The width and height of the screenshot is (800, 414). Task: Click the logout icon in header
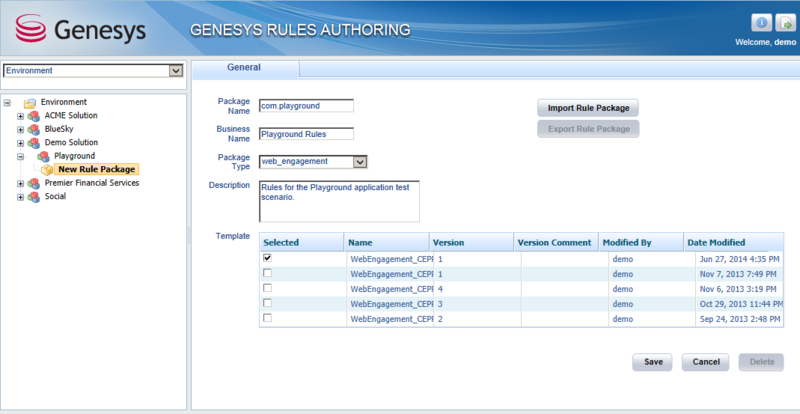pos(785,23)
